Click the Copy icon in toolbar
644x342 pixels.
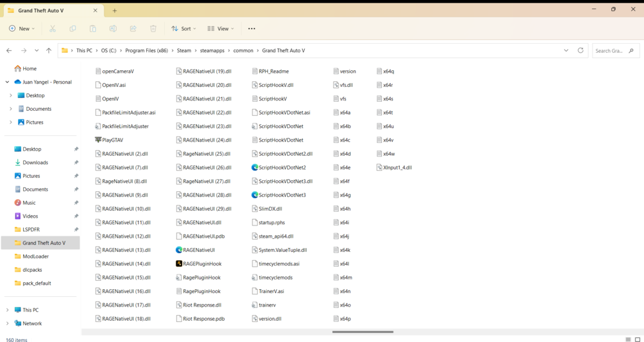(73, 29)
